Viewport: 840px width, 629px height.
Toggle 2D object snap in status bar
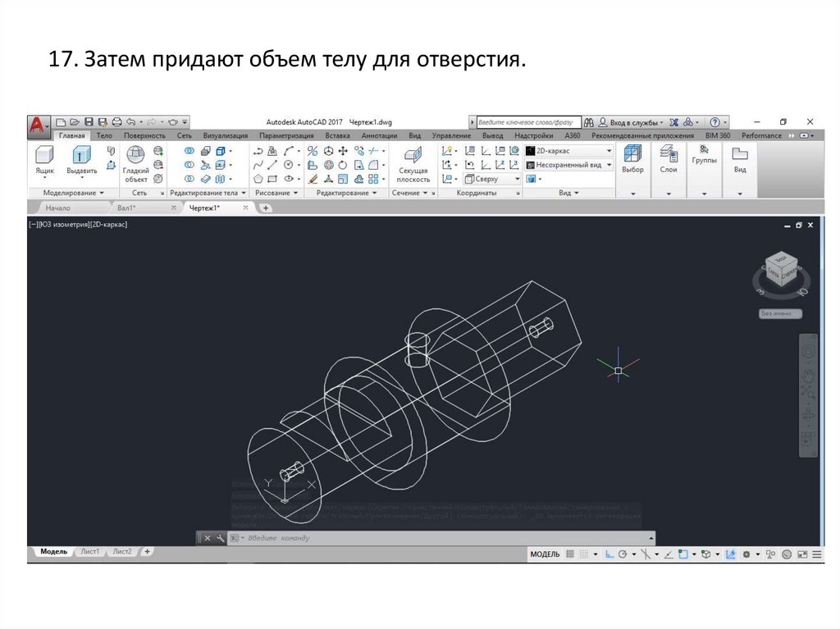(x=683, y=554)
